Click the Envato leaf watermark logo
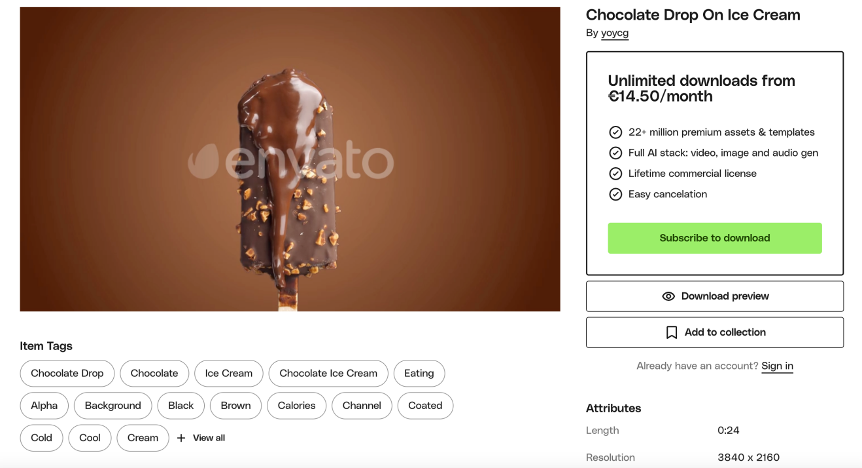 click(x=204, y=161)
